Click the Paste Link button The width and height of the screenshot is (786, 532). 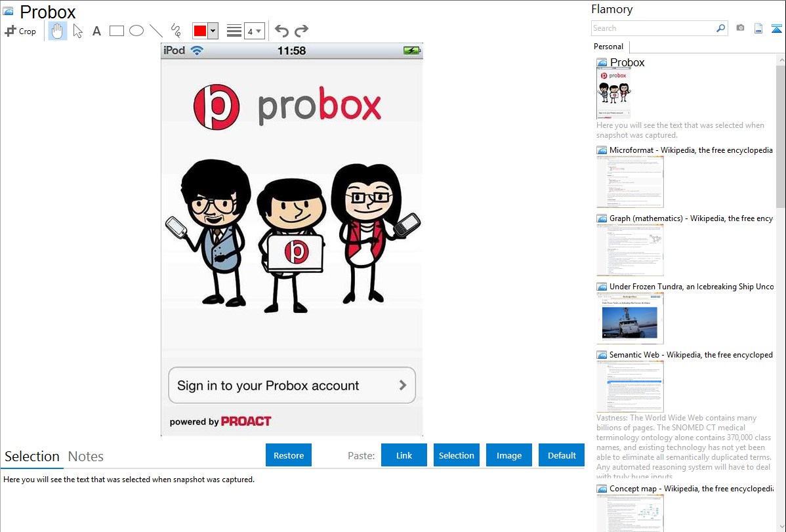pos(404,455)
